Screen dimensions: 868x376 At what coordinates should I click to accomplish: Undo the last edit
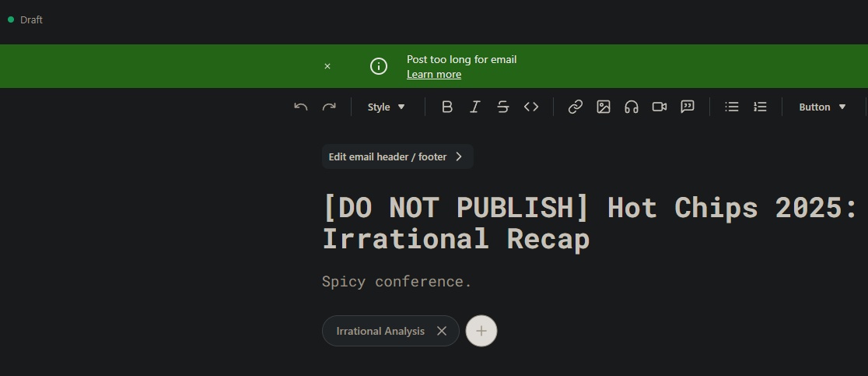tap(300, 107)
